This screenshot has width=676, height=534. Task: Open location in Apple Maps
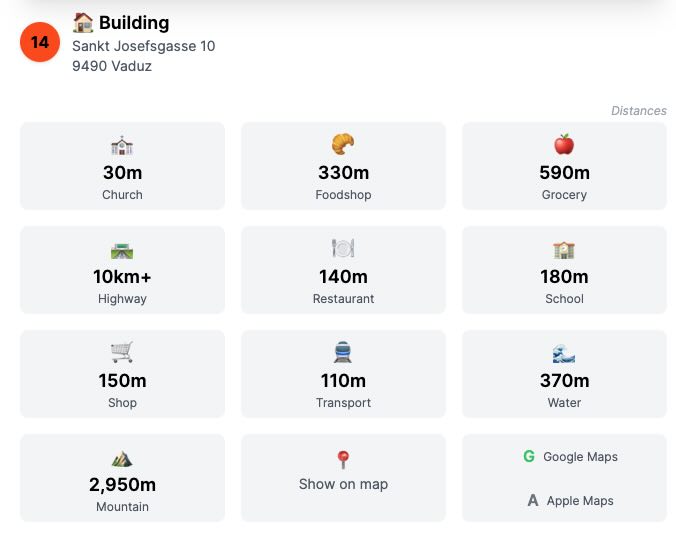(570, 500)
